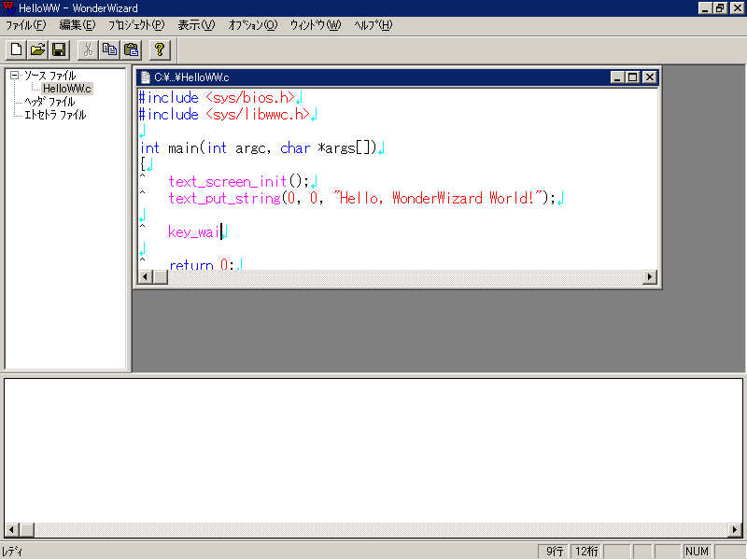Collapse the ソース ファイル tree node
Screen dimensions: 747x560
pyautogui.click(x=14, y=76)
